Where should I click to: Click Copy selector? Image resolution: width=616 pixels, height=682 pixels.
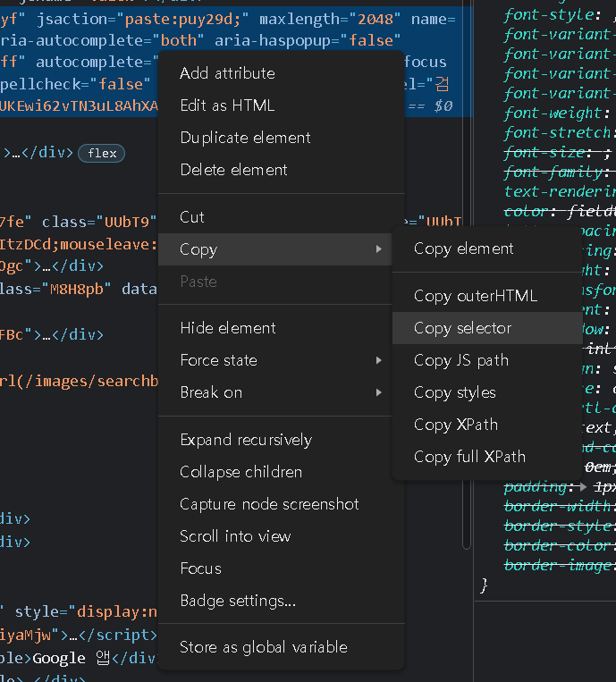[x=487, y=328]
